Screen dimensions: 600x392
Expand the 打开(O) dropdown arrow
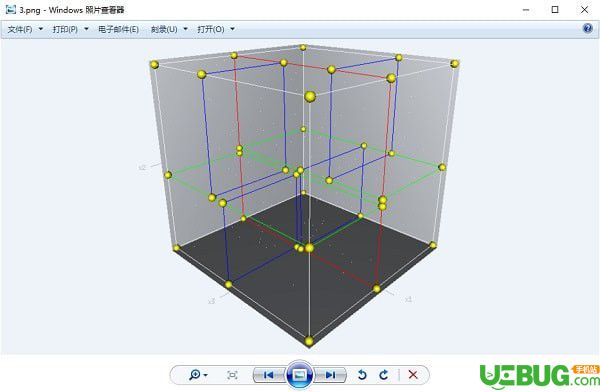[232, 29]
